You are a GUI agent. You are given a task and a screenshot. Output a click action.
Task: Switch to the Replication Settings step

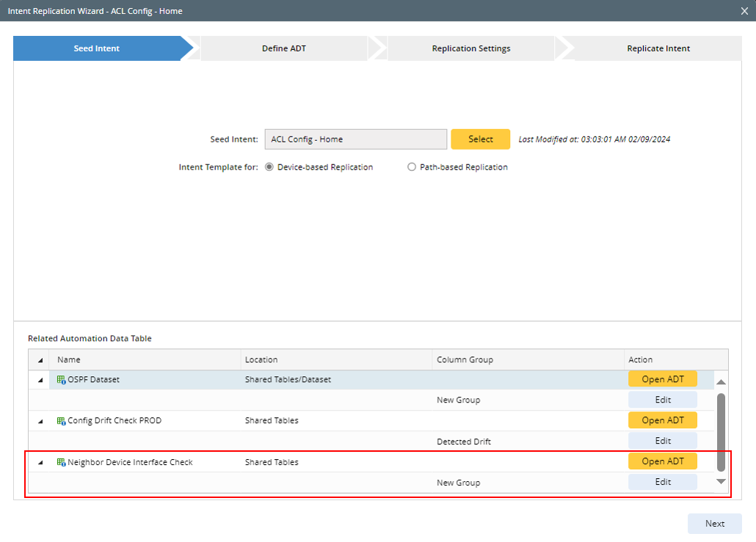point(470,48)
